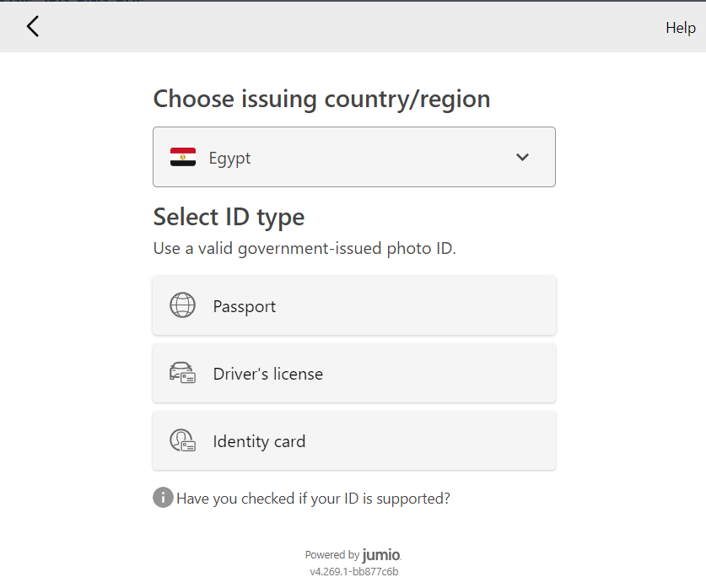
Task: Open the Help link
Action: (680, 28)
